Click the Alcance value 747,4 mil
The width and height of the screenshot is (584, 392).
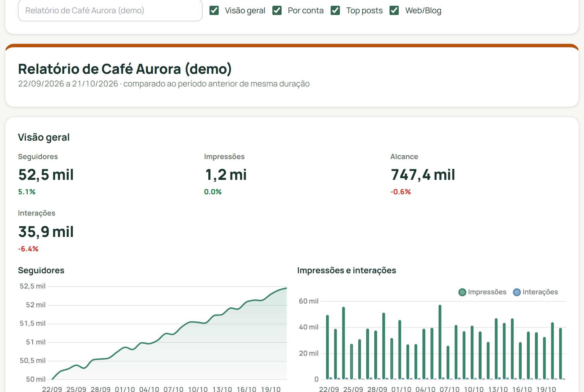[423, 175]
